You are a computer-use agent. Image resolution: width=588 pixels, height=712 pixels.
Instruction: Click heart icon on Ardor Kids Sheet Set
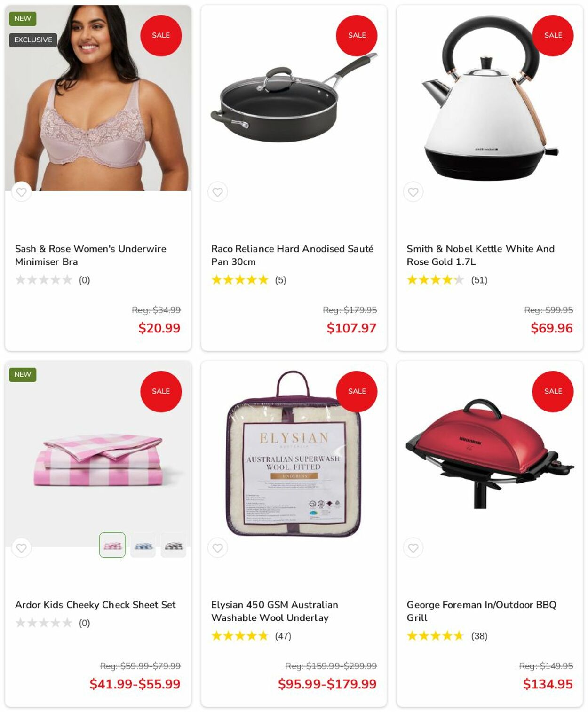[x=21, y=548]
